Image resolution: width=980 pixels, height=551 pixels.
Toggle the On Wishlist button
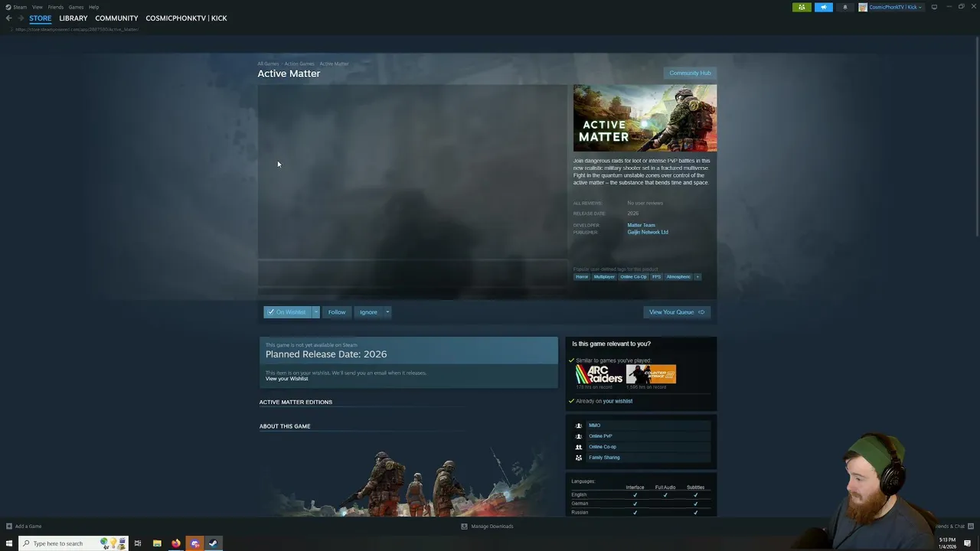(x=287, y=312)
